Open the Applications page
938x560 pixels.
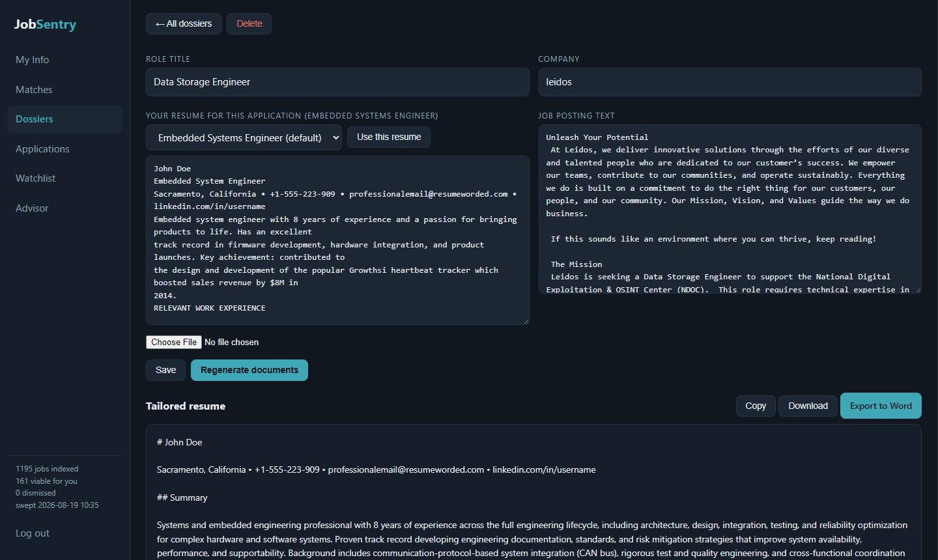pyautogui.click(x=64, y=149)
